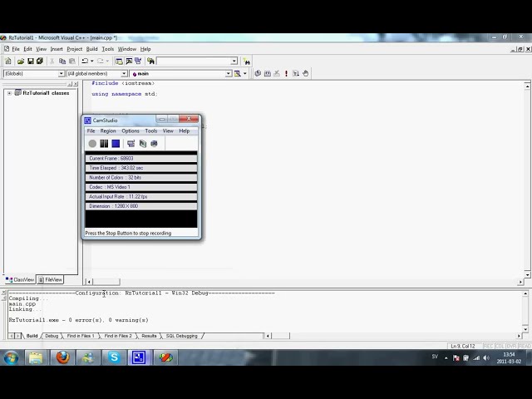Select the Results output tab
This screenshot has width=532, height=399.
[149, 336]
